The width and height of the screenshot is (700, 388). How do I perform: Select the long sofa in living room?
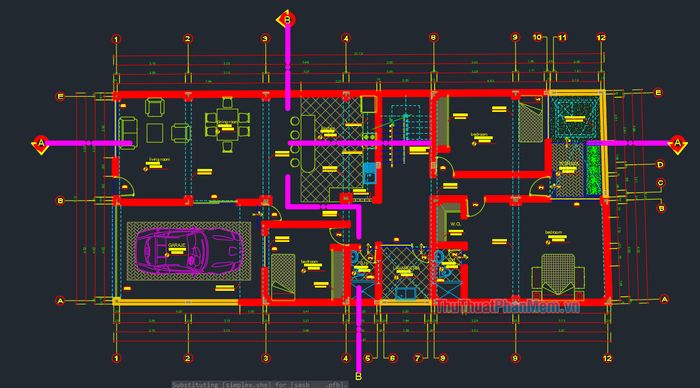128,133
